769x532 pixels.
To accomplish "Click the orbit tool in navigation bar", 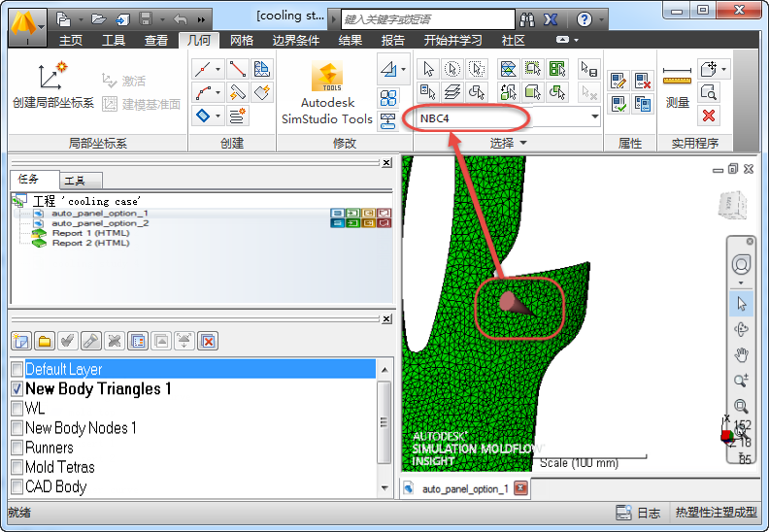I will pos(741,329).
